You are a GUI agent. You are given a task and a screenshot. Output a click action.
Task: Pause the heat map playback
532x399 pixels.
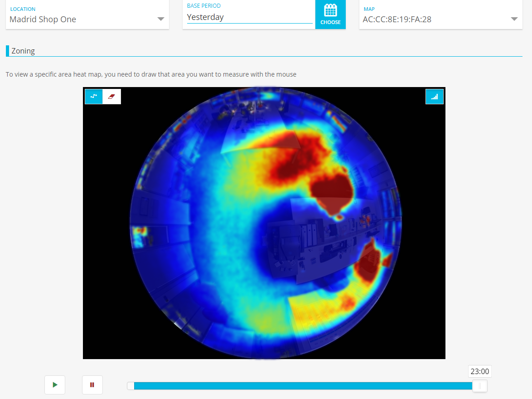pos(92,385)
